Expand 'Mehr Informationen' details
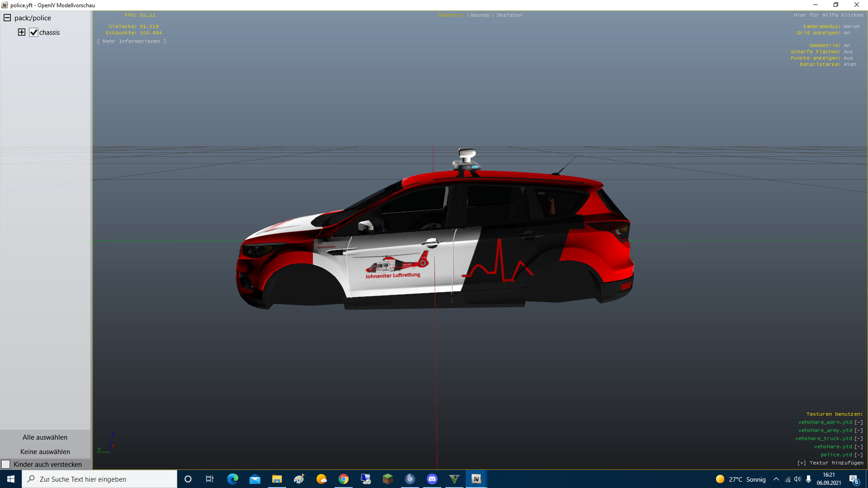This screenshot has width=868, height=488. [132, 42]
